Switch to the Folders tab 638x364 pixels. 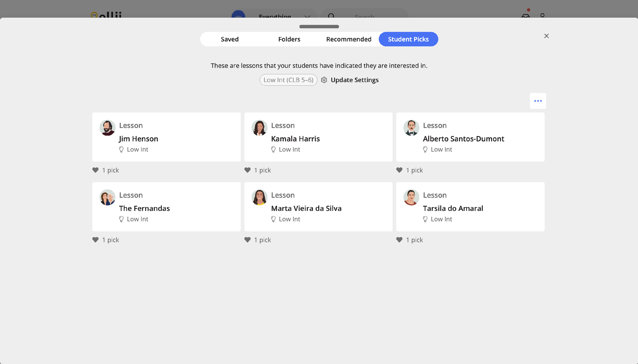pyautogui.click(x=289, y=39)
